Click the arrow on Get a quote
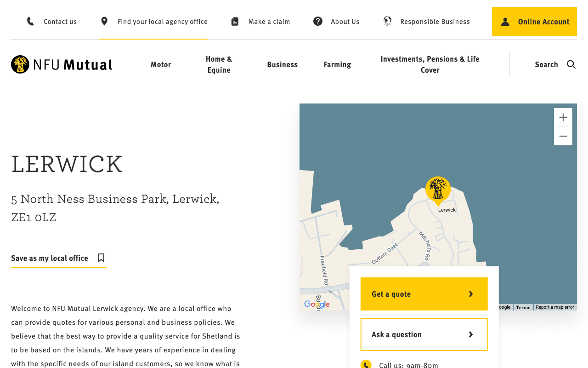This screenshot has height=368, width=588. pyautogui.click(x=471, y=294)
